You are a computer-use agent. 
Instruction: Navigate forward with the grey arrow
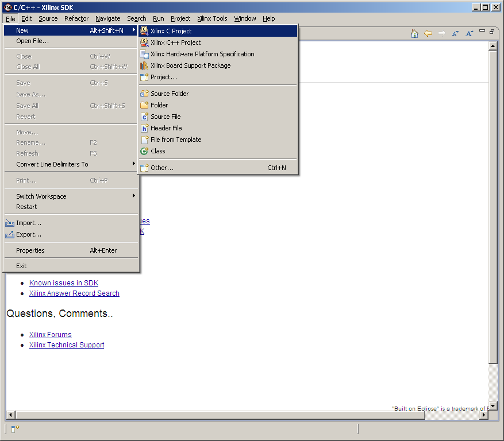(x=442, y=33)
